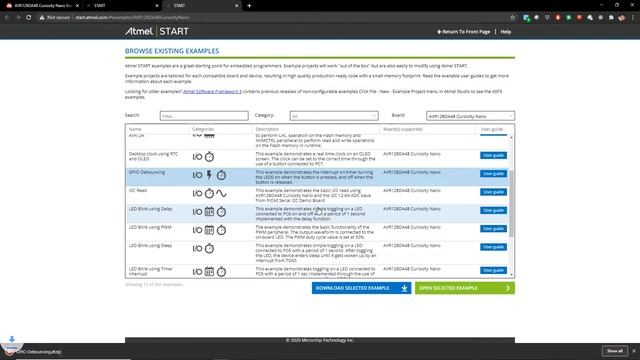Click the I/O icon in LED Blink using Timer Interrupt row
Image resolution: width=640 pixels, height=360 pixels.
(198, 272)
